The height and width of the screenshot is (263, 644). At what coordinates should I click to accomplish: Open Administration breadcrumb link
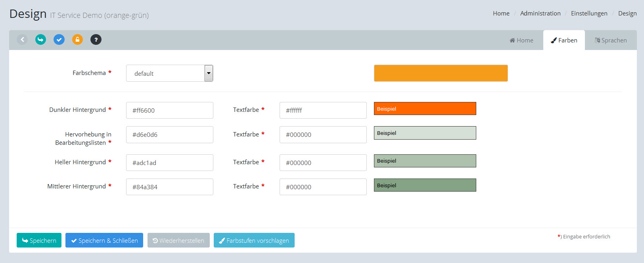coord(540,13)
